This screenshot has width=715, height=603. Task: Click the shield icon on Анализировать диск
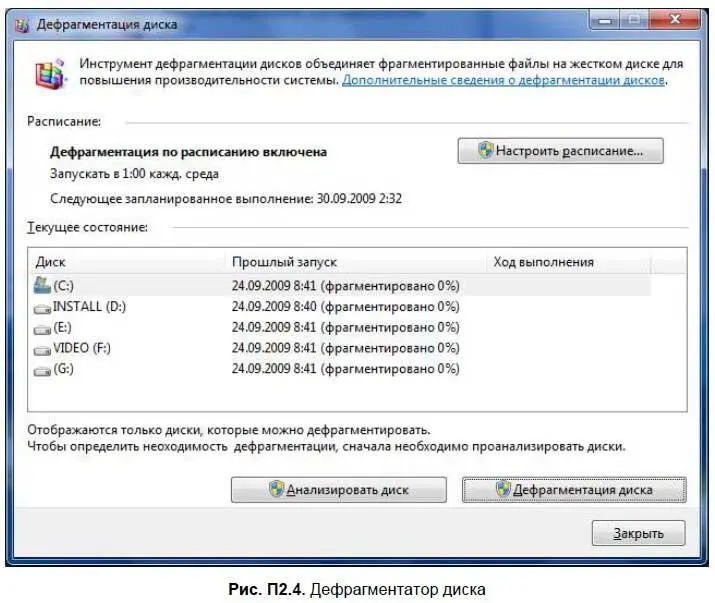coord(276,489)
